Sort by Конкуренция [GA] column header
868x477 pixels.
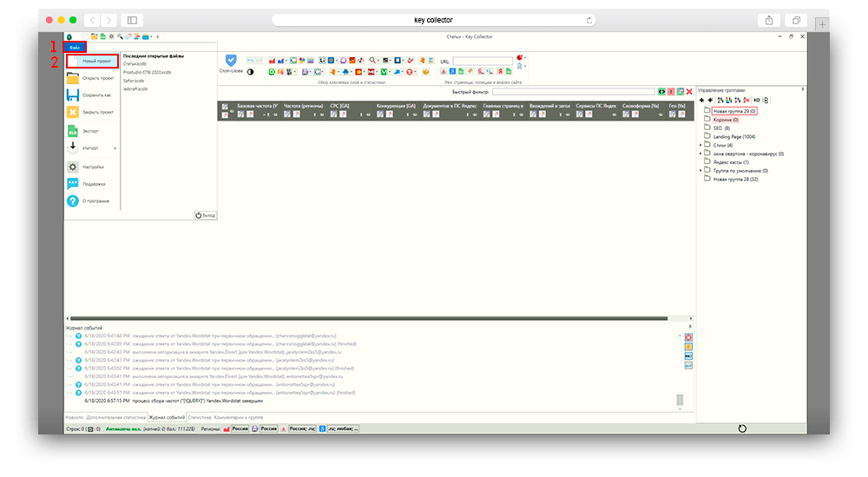tap(396, 106)
